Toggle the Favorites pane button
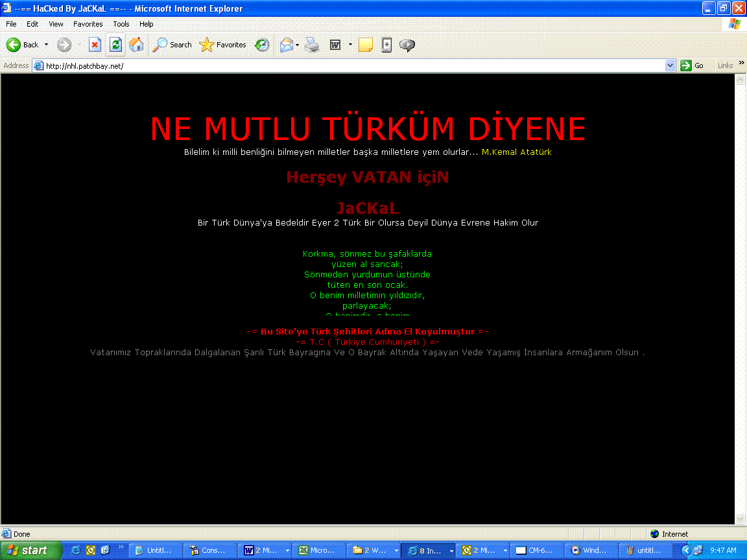Viewport: 747px width, 560px height. [223, 45]
